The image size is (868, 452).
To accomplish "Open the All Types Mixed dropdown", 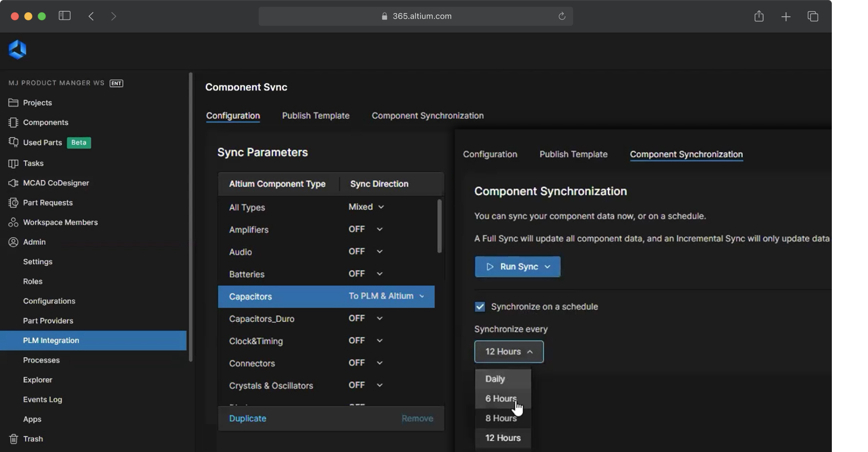I will coord(366,207).
